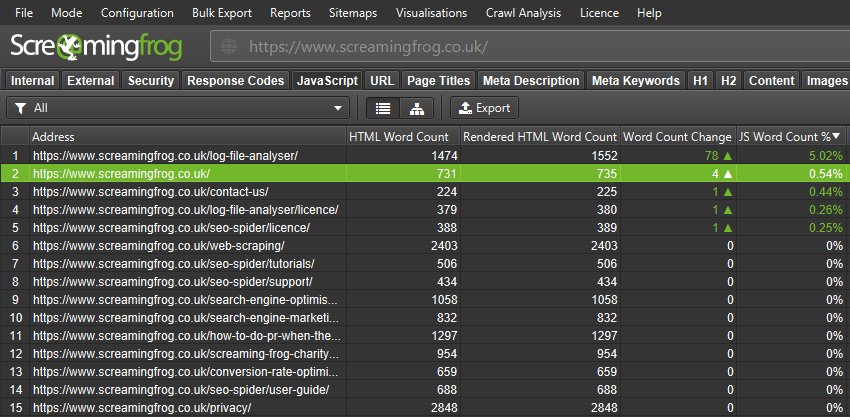Image resolution: width=850 pixels, height=417 pixels.
Task: Click the sort arrow on JS Word Count %
Action: click(x=836, y=136)
